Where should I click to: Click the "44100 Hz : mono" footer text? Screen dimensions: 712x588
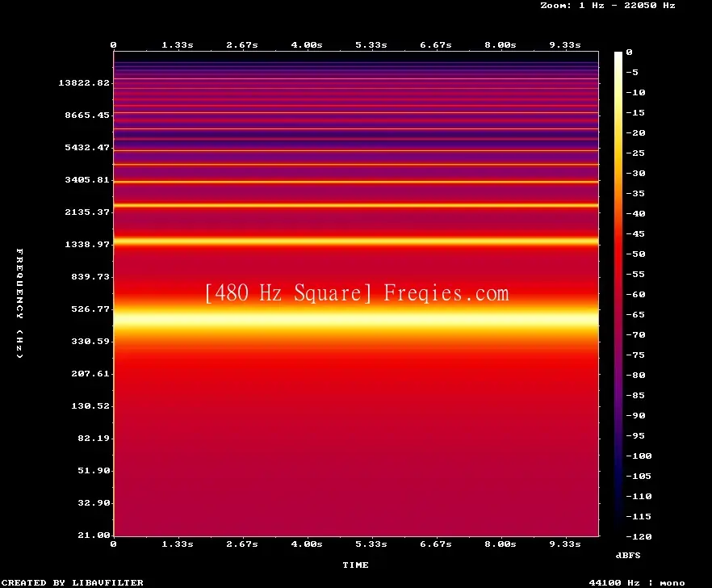(x=637, y=582)
